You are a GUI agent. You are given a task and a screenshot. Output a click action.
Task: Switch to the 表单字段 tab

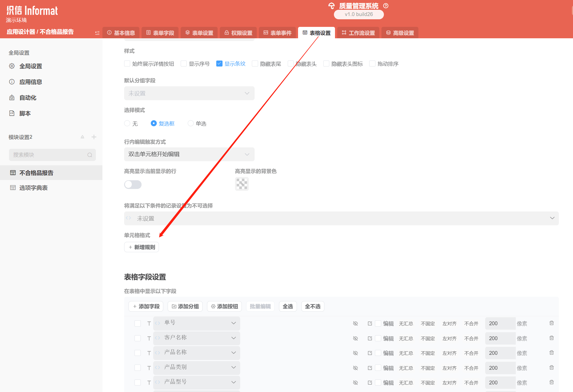(x=160, y=33)
